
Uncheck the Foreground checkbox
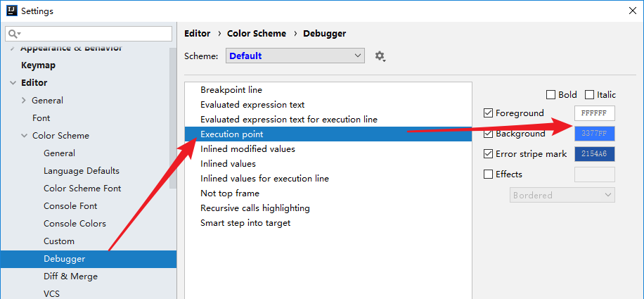[489, 113]
